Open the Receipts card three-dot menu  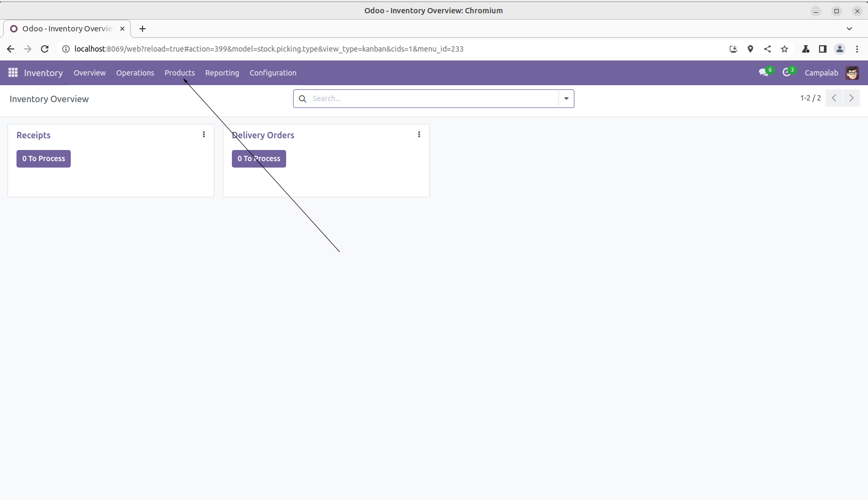click(x=204, y=135)
